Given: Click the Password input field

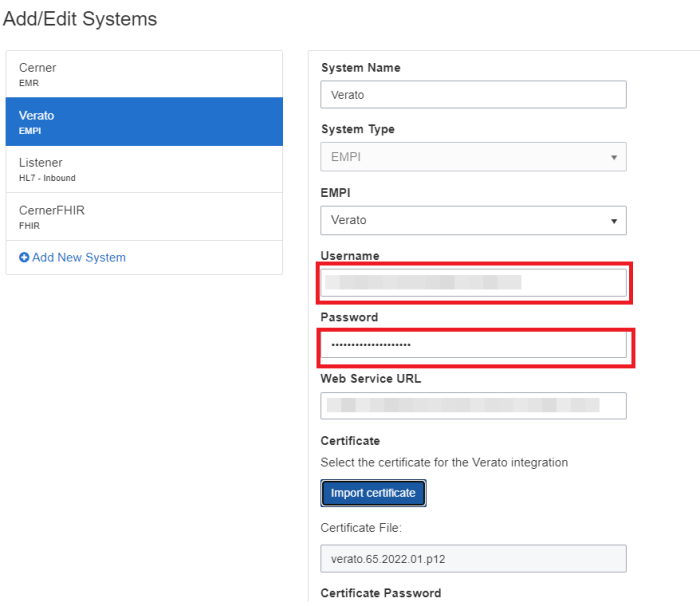Looking at the screenshot, I should pyautogui.click(x=473, y=345).
